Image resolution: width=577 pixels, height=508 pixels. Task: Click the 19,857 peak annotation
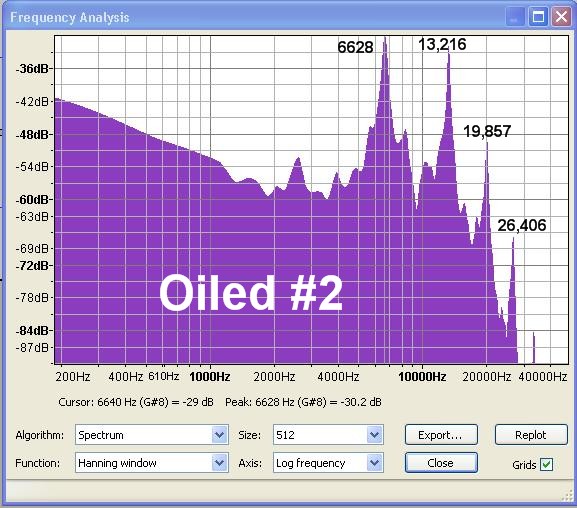[487, 131]
